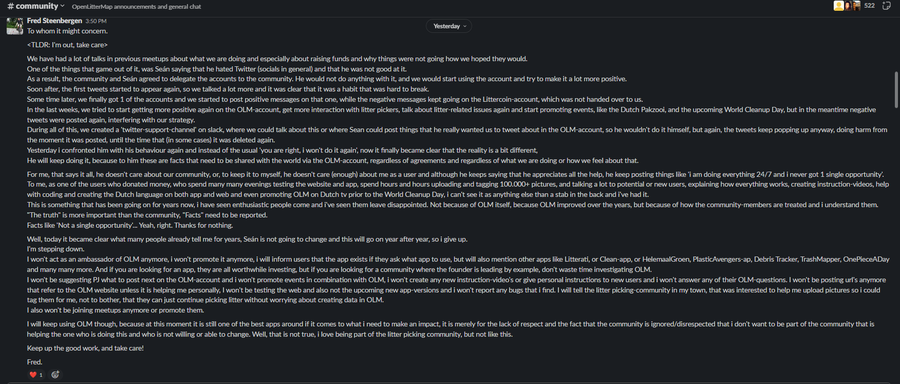
Task: View the 522 channel members list
Action: 870,6
